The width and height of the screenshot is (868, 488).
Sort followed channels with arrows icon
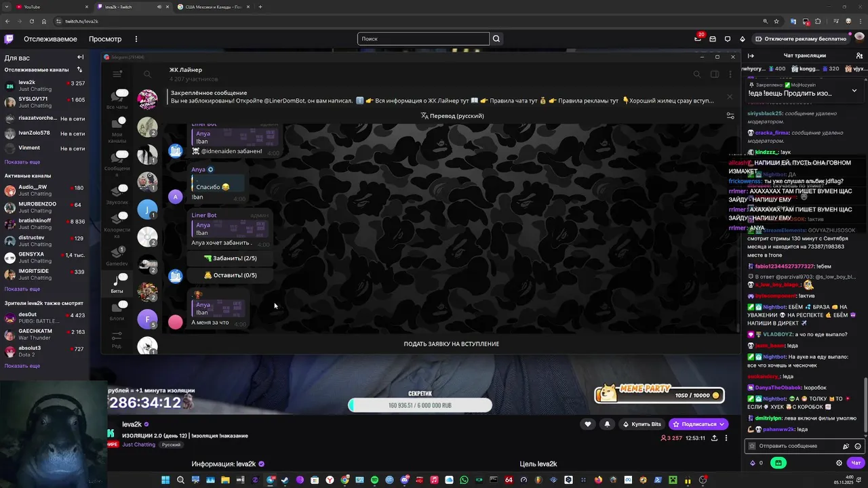click(79, 70)
